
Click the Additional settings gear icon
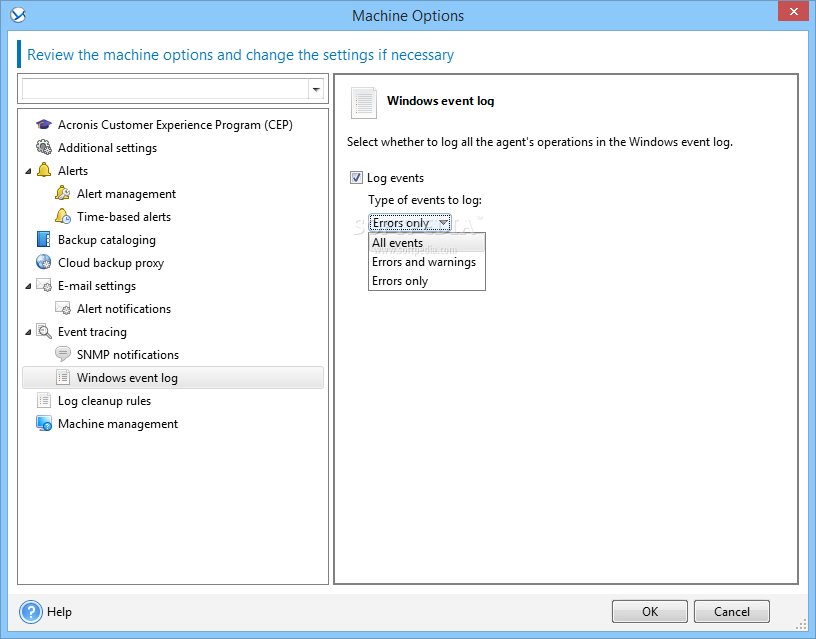tap(44, 148)
